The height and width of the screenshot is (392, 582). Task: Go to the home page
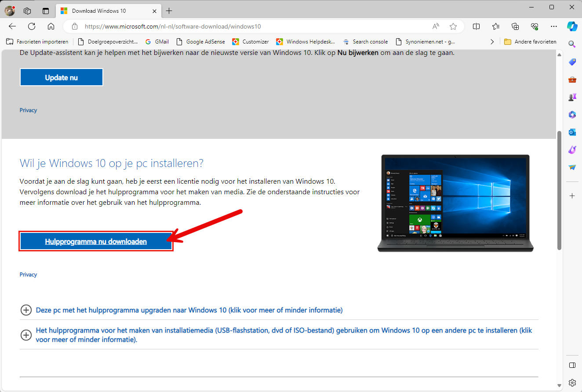point(51,26)
